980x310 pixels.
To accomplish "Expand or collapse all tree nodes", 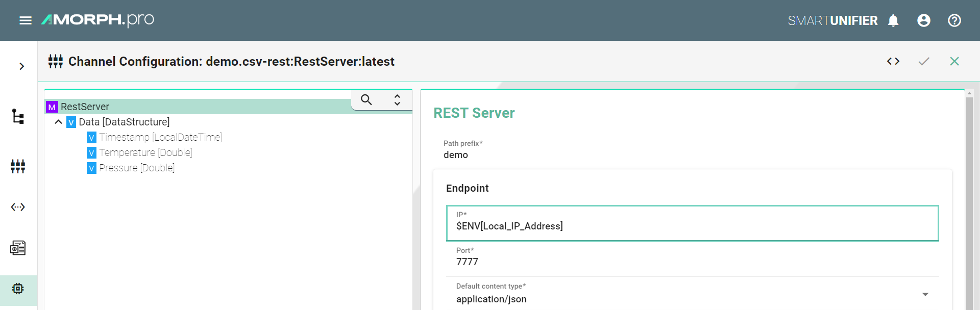I will click(x=397, y=99).
